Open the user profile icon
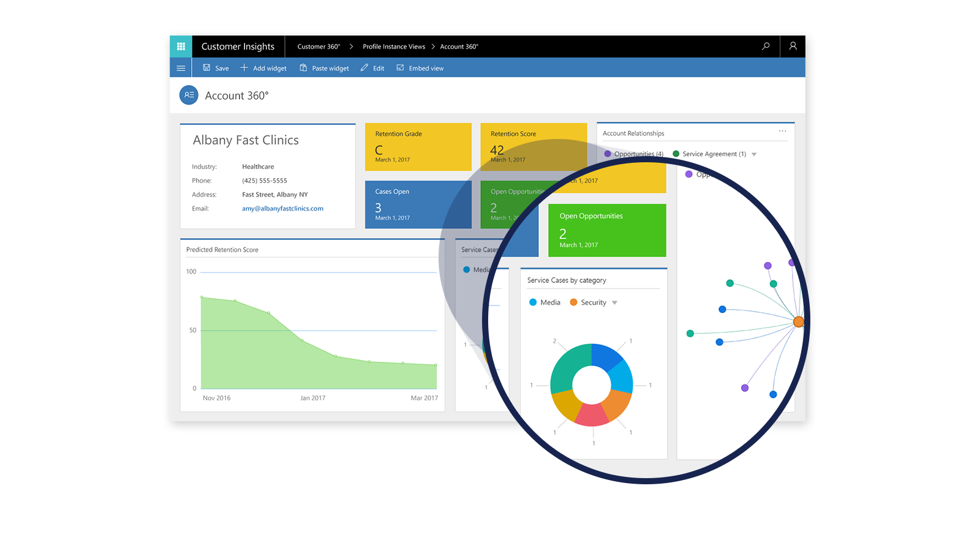Screen dimensions: 980x551 click(x=793, y=47)
